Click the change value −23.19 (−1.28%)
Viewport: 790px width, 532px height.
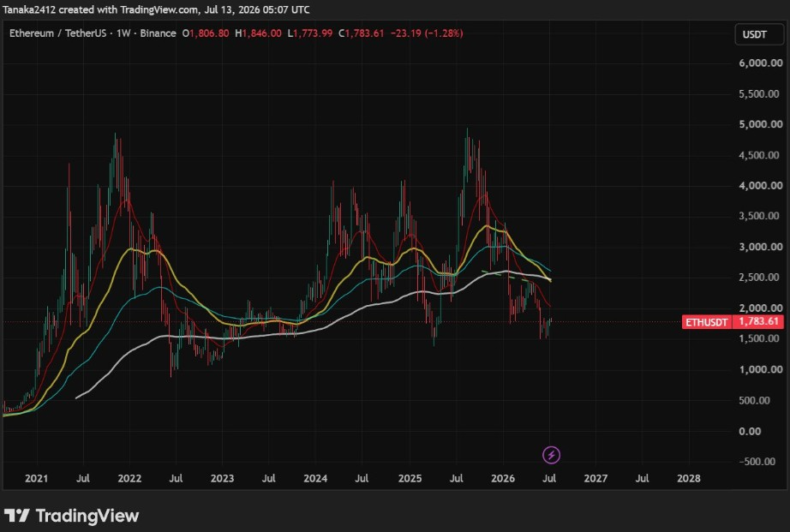(428, 33)
